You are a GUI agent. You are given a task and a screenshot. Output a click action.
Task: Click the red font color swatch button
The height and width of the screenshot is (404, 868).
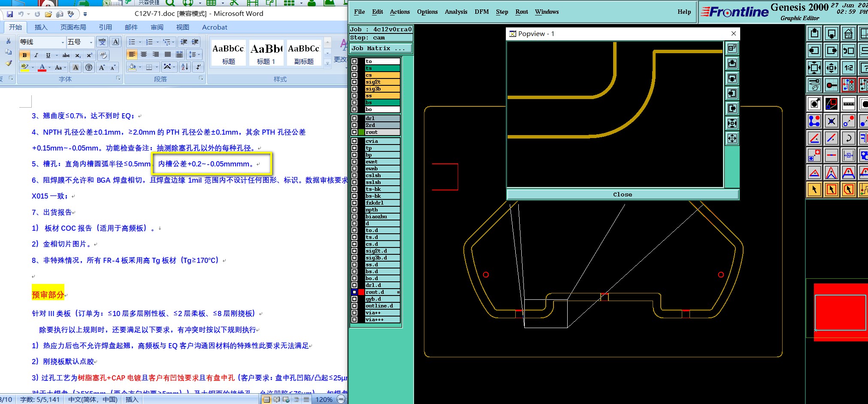tap(42, 67)
